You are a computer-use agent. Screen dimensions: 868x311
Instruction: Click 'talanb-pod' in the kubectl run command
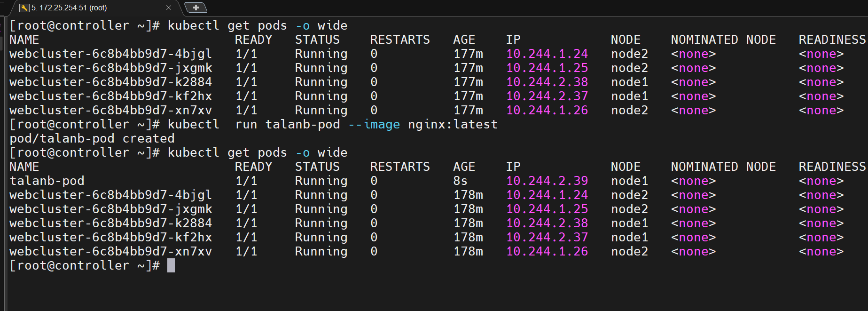click(x=303, y=124)
